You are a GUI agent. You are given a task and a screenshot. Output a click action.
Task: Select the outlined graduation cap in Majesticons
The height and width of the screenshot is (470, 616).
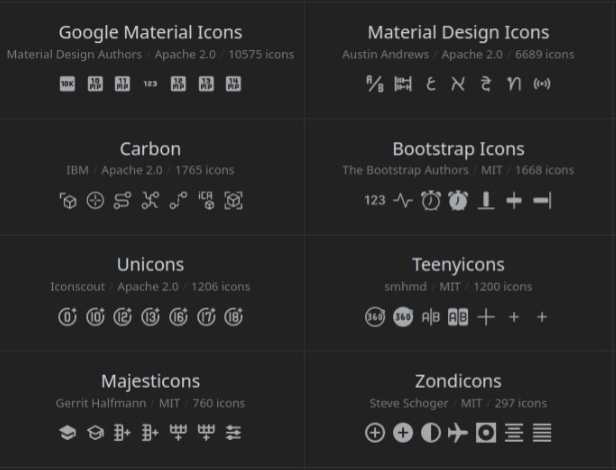point(95,433)
